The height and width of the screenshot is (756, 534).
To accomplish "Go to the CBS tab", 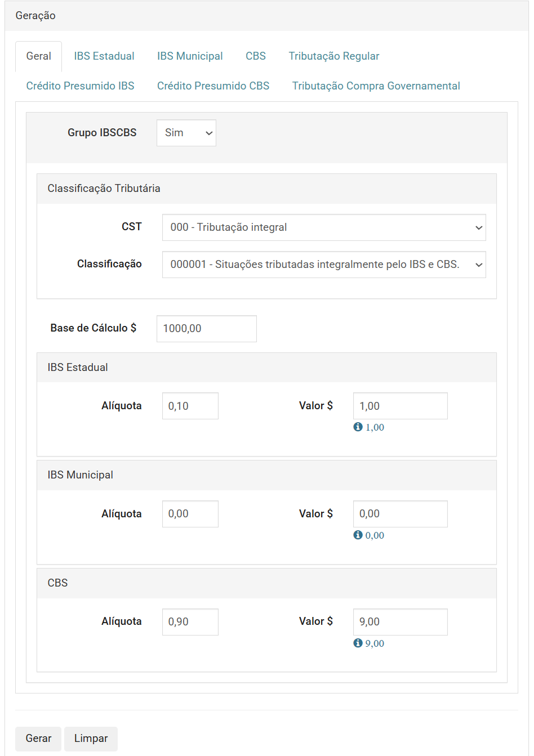I will pyautogui.click(x=256, y=56).
